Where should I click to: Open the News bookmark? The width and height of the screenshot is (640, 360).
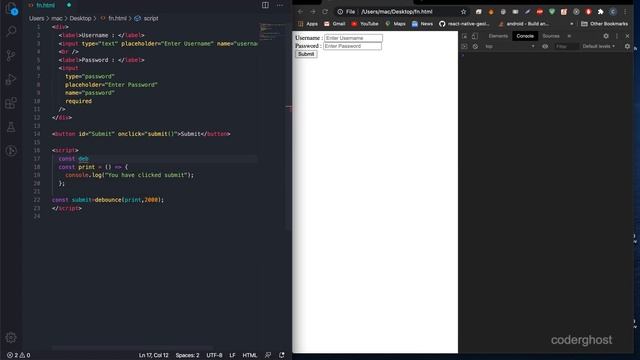coord(422,24)
